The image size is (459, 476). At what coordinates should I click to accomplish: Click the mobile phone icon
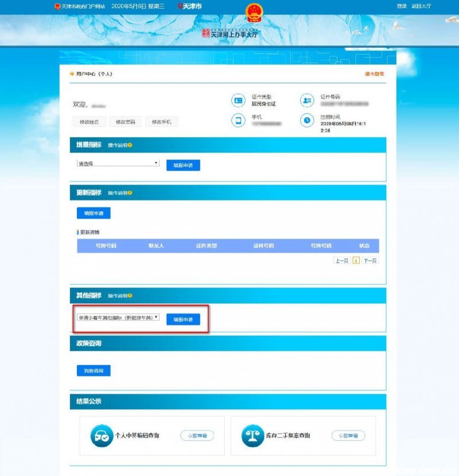coord(238,120)
